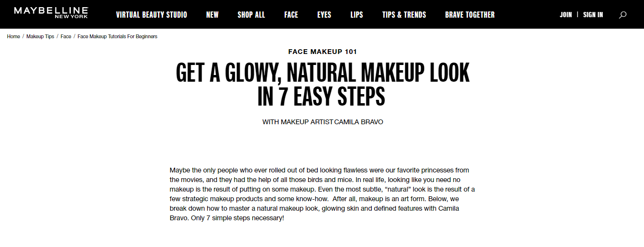The height and width of the screenshot is (247, 644).
Task: Go to Home via the breadcrumb
Action: click(13, 36)
